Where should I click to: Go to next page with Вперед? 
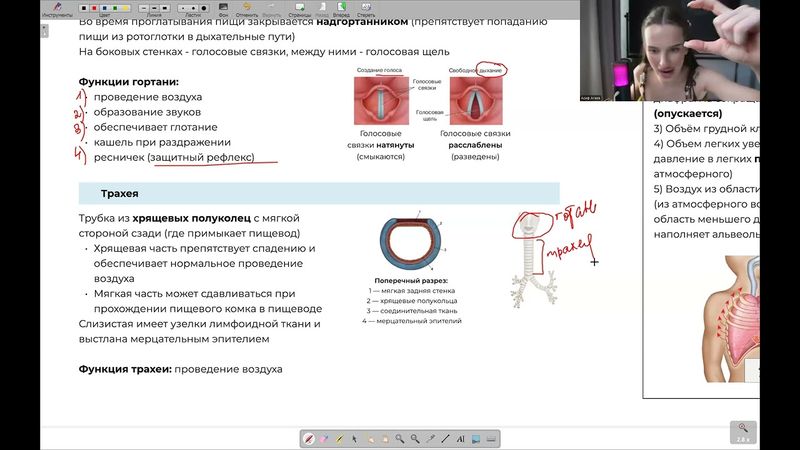tap(342, 9)
